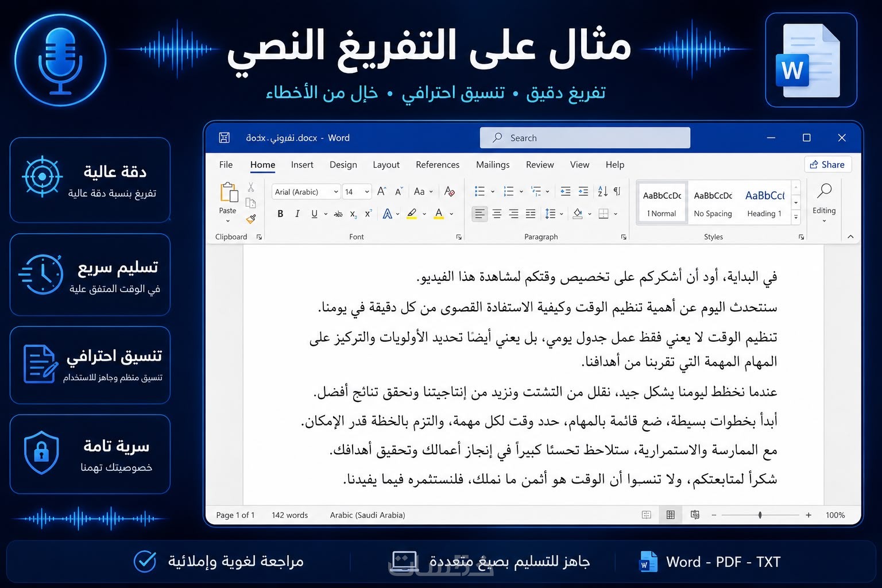Expand the font color dropdown arrow
This screenshot has height=588, width=882.
pos(451,214)
